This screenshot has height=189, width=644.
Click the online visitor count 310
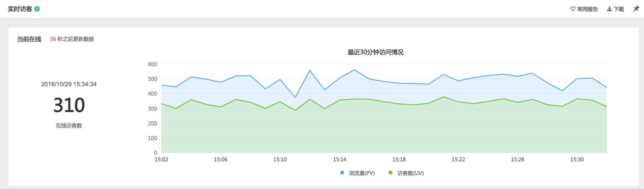pyautogui.click(x=69, y=105)
